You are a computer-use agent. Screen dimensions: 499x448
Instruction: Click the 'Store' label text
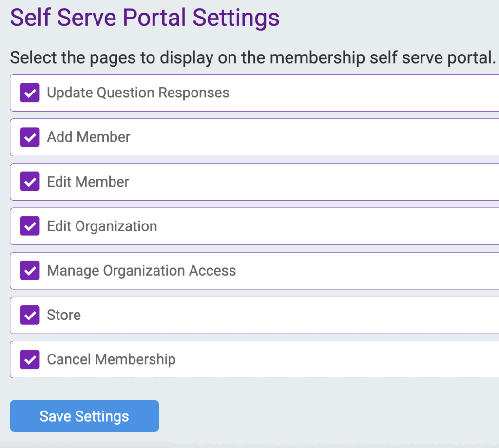pyautogui.click(x=64, y=315)
